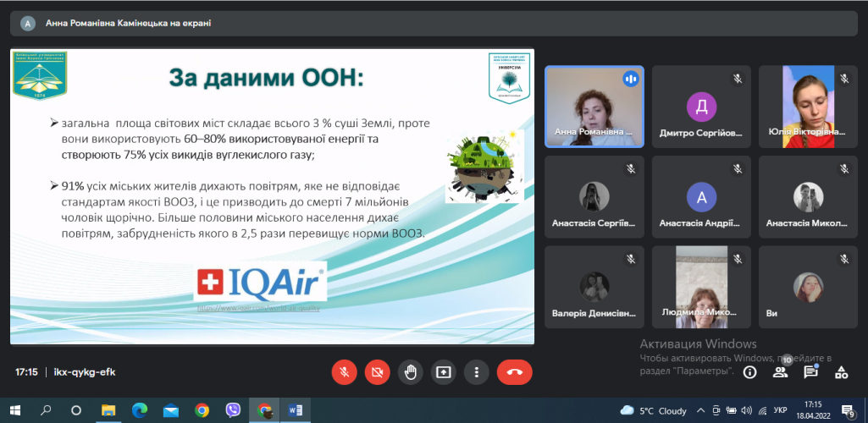Raise your hand in the meeting
The width and height of the screenshot is (868, 423).
pos(410,373)
